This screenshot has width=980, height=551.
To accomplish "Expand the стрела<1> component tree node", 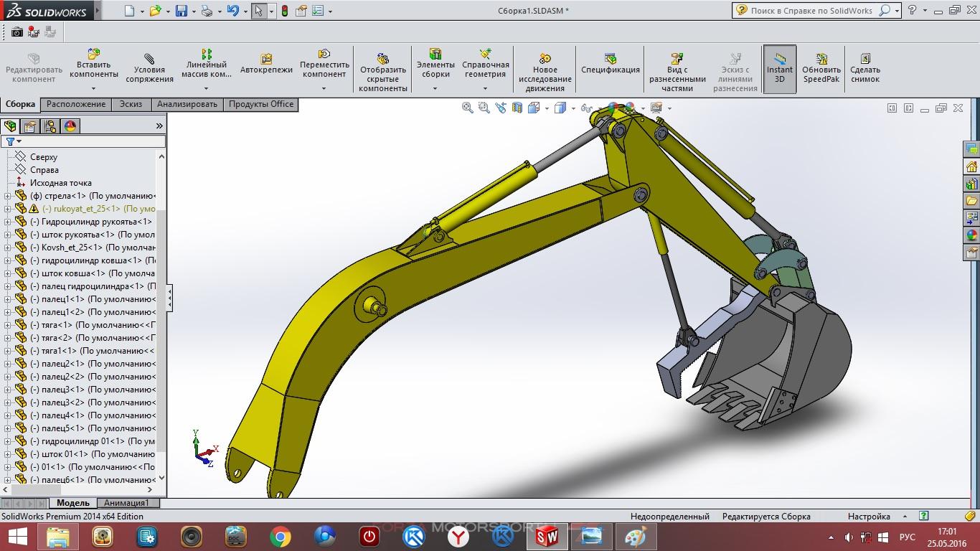I will [x=8, y=196].
